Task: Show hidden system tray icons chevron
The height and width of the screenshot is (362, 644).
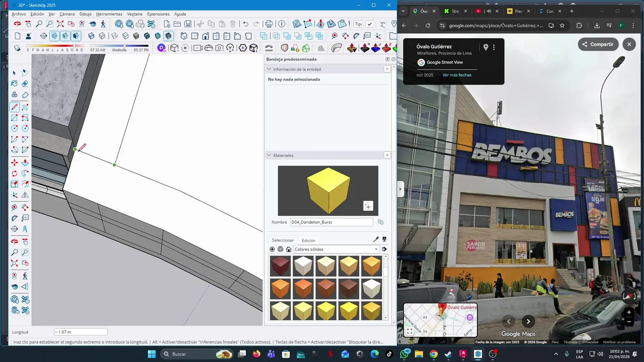Action: (556, 354)
